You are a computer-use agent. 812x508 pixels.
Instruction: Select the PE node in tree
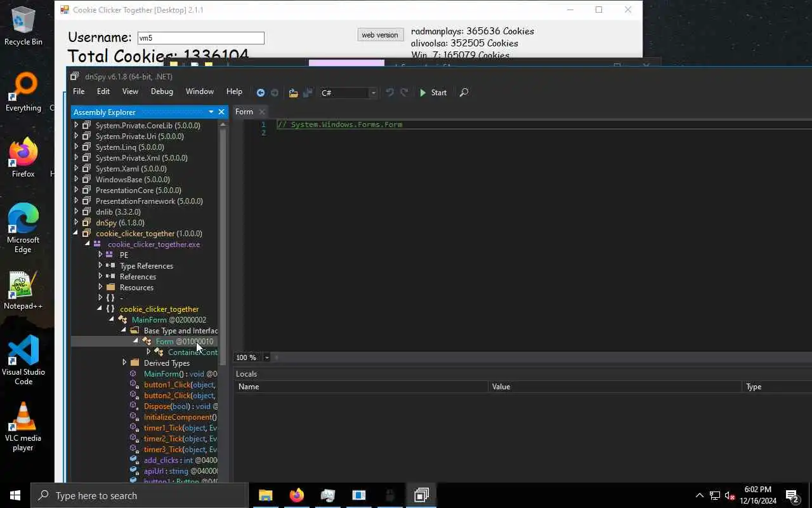[124, 255]
